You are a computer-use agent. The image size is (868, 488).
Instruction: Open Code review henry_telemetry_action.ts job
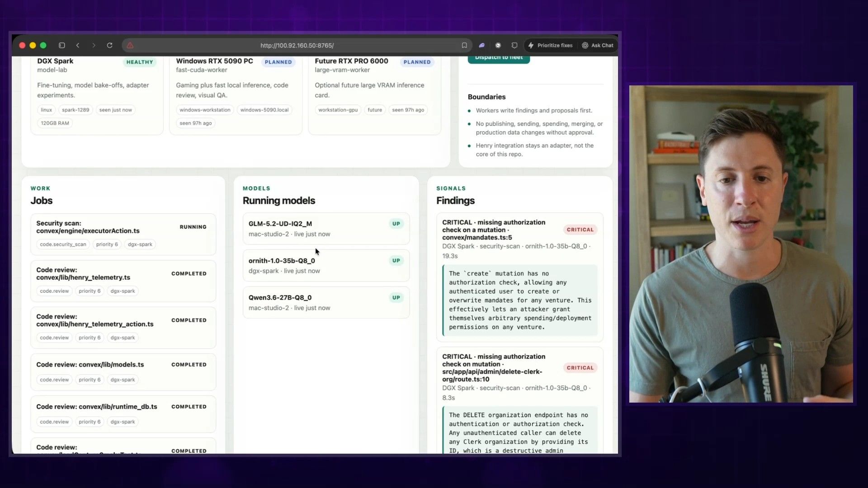[x=123, y=328]
